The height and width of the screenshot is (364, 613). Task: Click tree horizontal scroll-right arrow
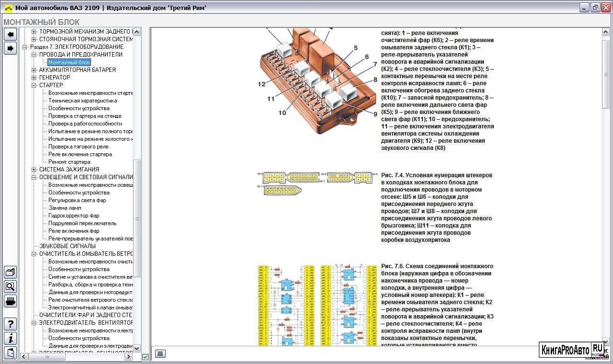coord(128,357)
